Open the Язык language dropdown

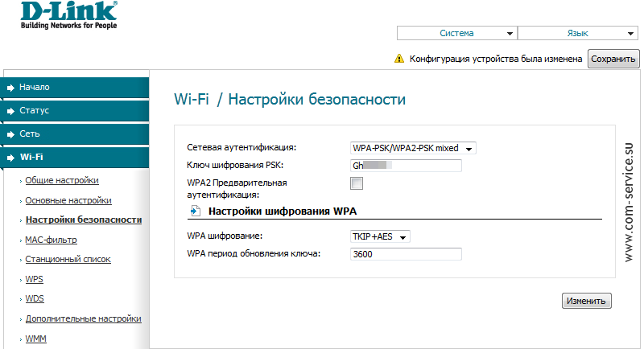[x=578, y=33]
